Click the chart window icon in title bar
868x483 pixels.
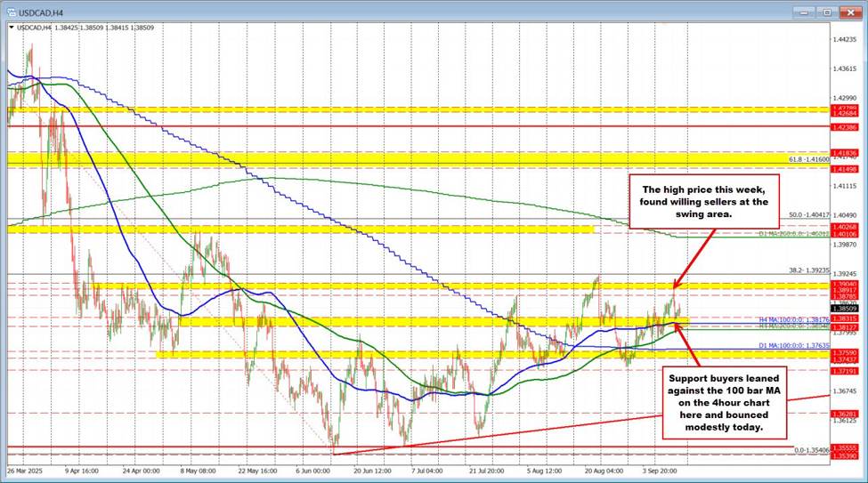(x=11, y=12)
